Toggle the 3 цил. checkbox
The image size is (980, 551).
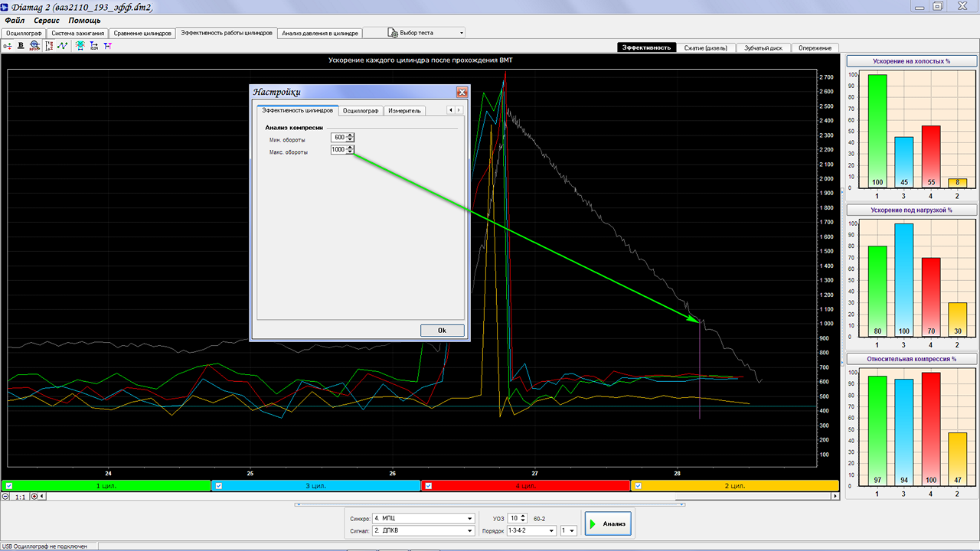(217, 486)
